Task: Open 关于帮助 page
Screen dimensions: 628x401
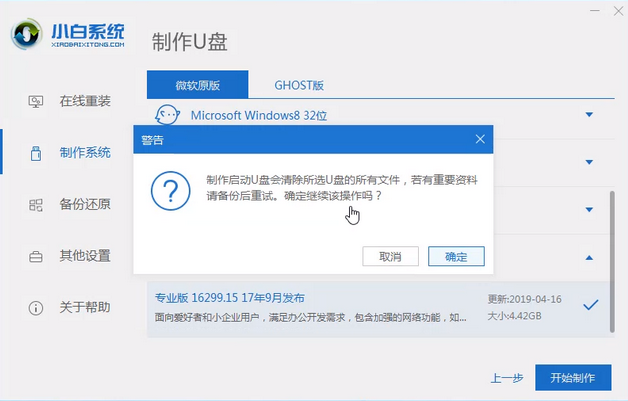Action: (x=85, y=307)
